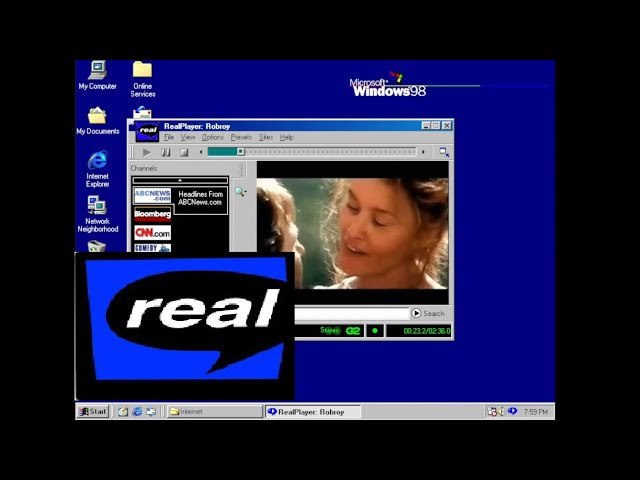Open My Documents desktop icon
The height and width of the screenshot is (480, 640).
98,121
